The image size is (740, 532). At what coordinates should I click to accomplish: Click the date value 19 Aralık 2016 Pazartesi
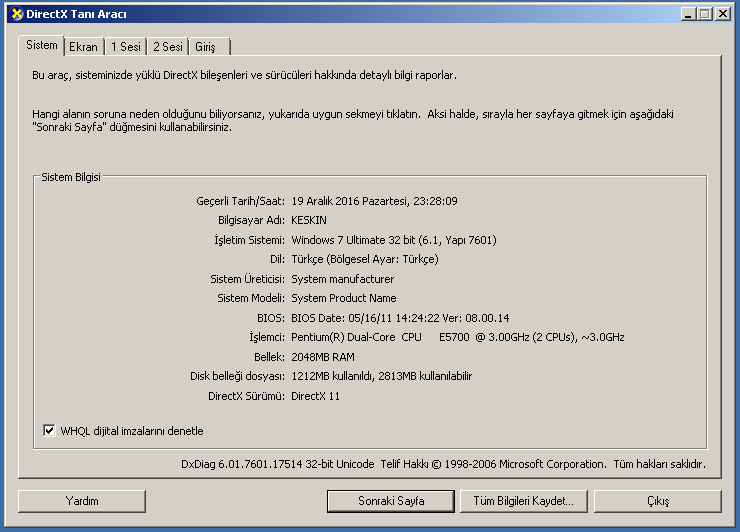[350, 201]
